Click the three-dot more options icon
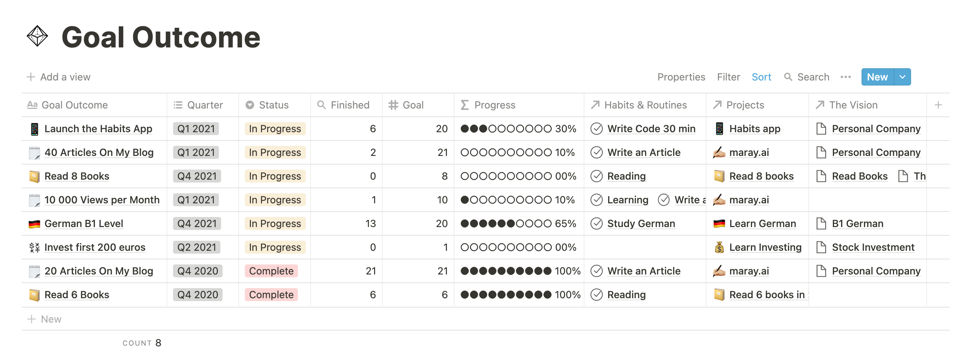980x360 pixels. pyautogui.click(x=845, y=77)
